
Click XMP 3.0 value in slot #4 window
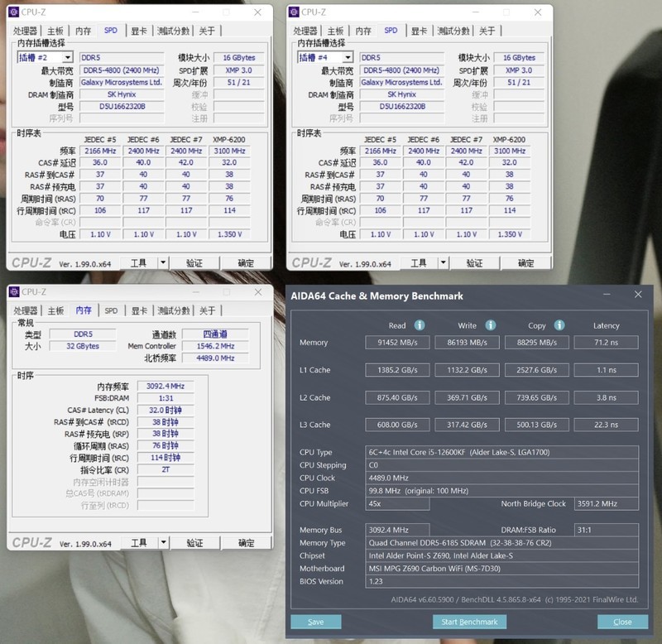519,70
